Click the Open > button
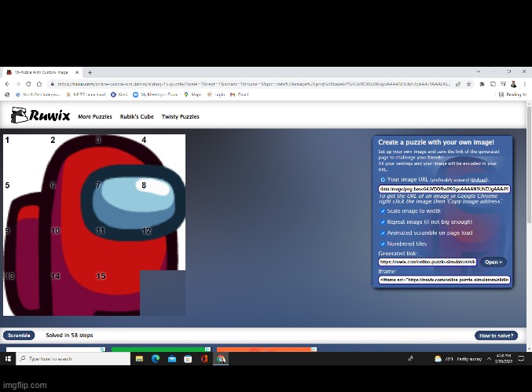 pos(493,262)
